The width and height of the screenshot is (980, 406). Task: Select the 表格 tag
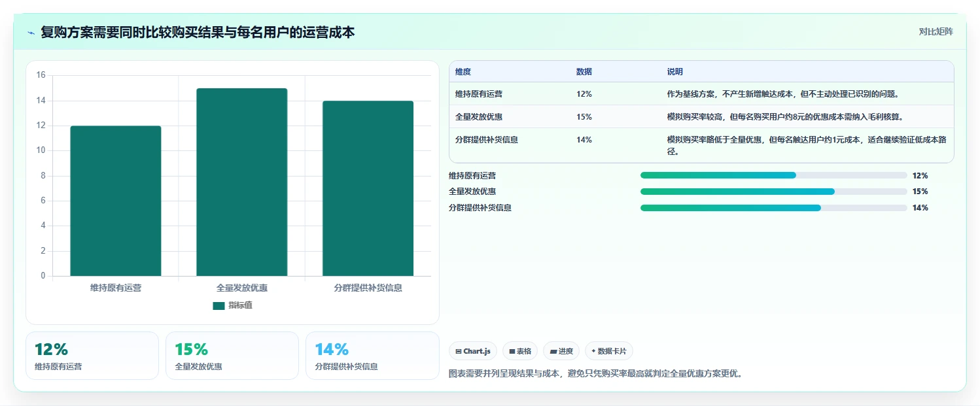tap(520, 351)
